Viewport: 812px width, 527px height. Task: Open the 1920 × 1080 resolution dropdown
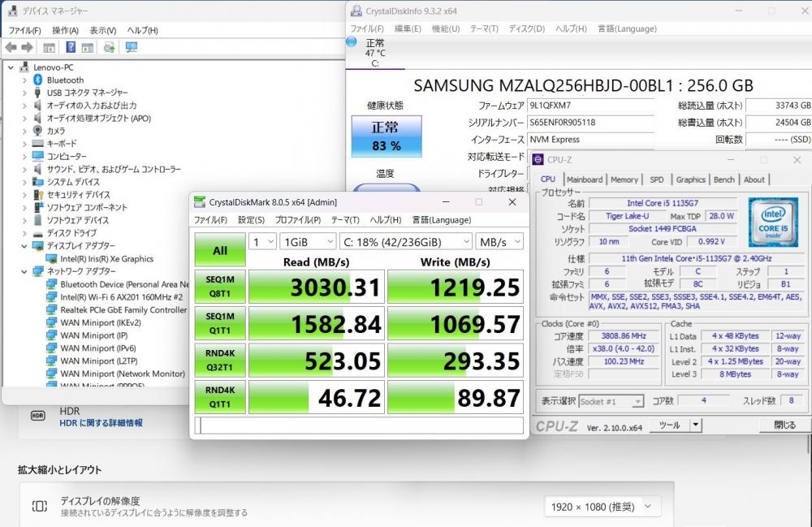(603, 507)
